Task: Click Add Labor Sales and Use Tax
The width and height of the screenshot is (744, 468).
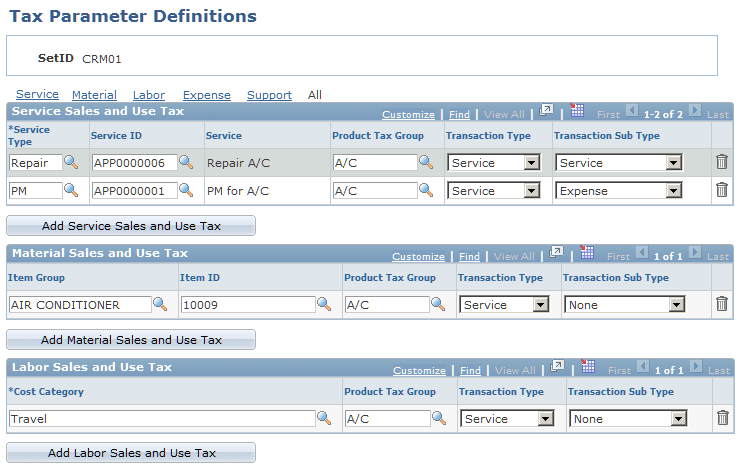Action: (131, 453)
